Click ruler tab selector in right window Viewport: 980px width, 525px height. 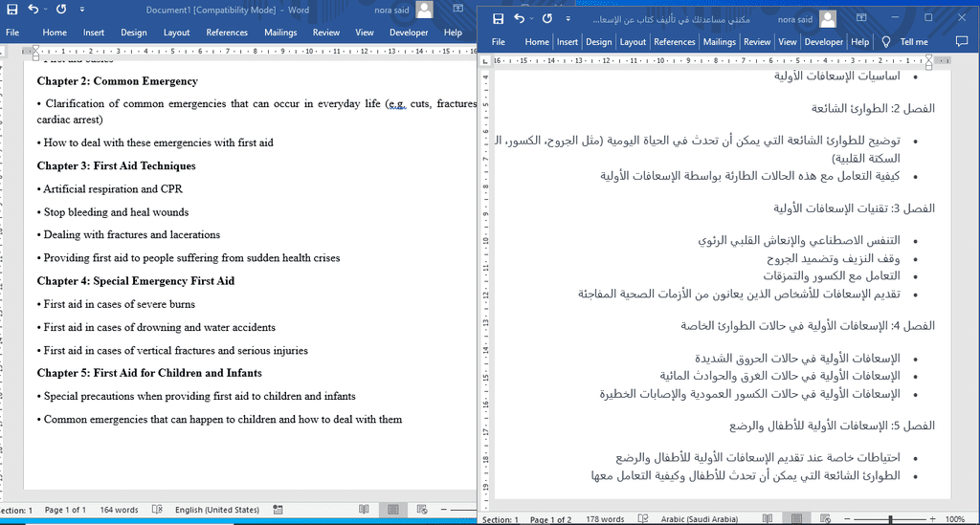point(485,60)
